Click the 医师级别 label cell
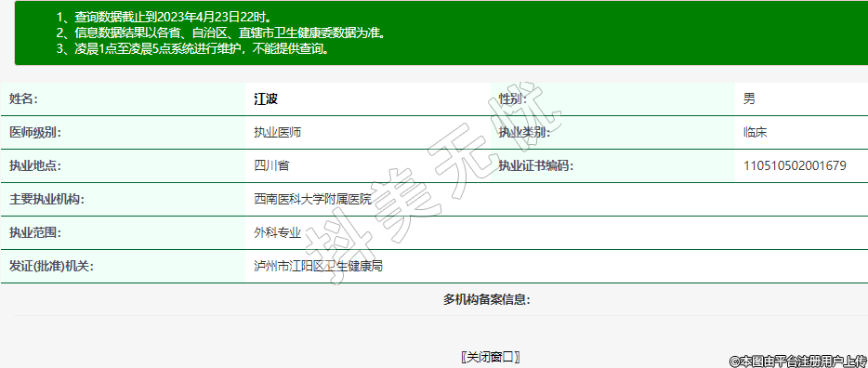The height and width of the screenshot is (368, 868). point(123,133)
